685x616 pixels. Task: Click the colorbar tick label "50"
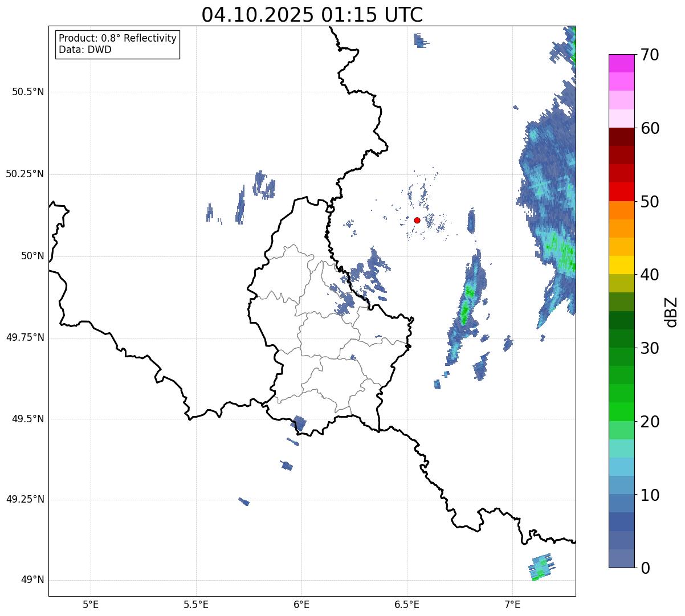(x=650, y=202)
